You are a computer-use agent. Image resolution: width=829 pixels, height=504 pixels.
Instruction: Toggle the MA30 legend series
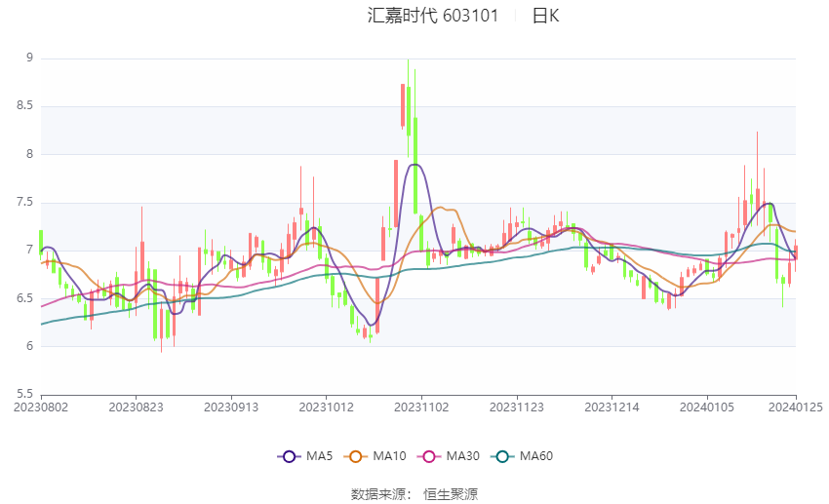point(449,456)
